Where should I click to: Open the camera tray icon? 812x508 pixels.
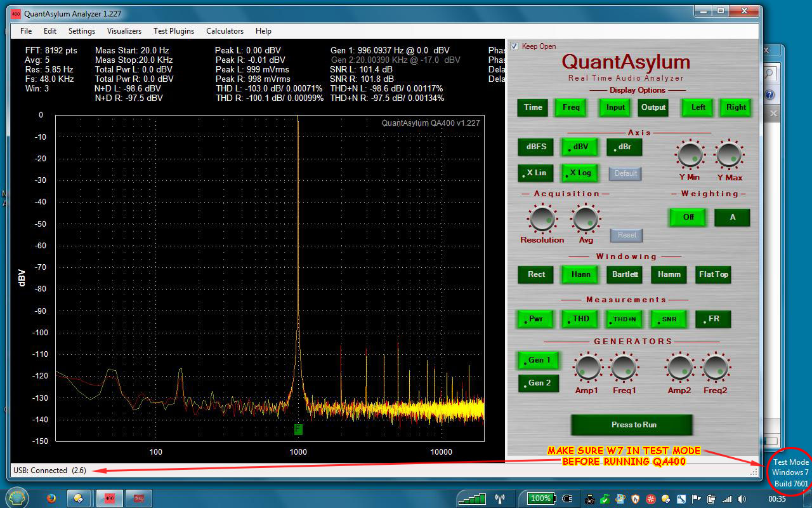[590, 499]
